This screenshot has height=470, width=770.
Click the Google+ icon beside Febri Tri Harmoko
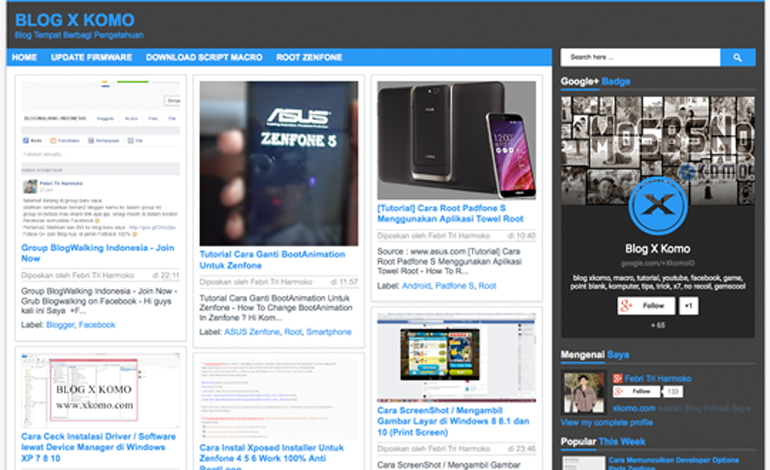617,378
